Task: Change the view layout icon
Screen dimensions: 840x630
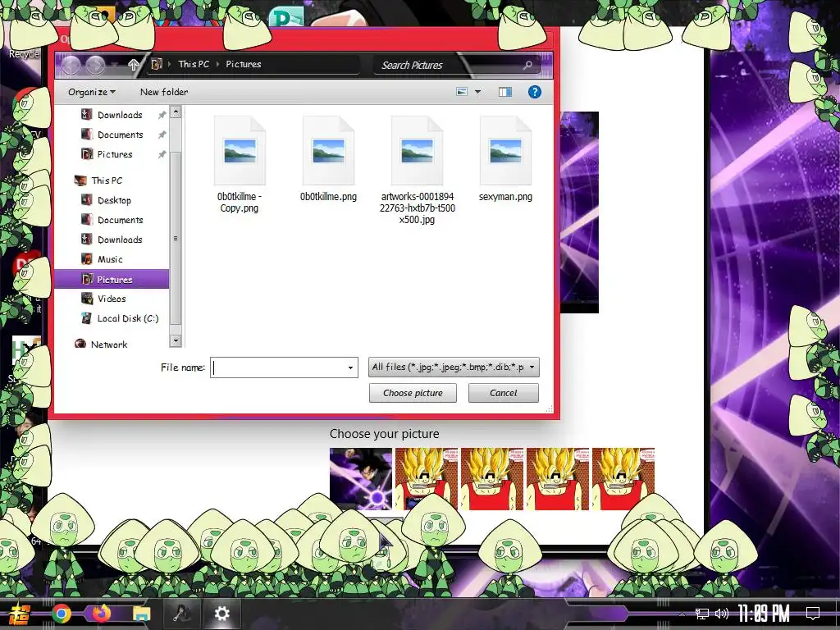Action: click(x=461, y=92)
